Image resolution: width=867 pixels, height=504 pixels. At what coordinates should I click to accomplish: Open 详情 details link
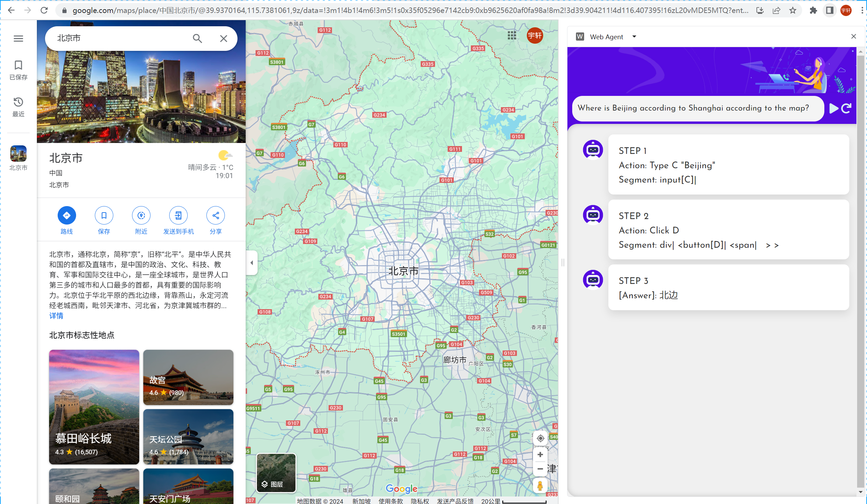tap(56, 316)
